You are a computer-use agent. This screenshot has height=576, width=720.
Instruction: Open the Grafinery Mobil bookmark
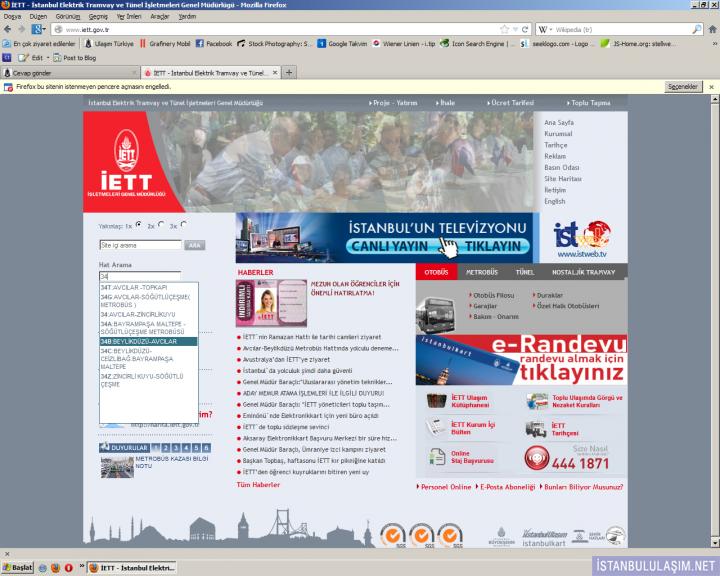165,44
